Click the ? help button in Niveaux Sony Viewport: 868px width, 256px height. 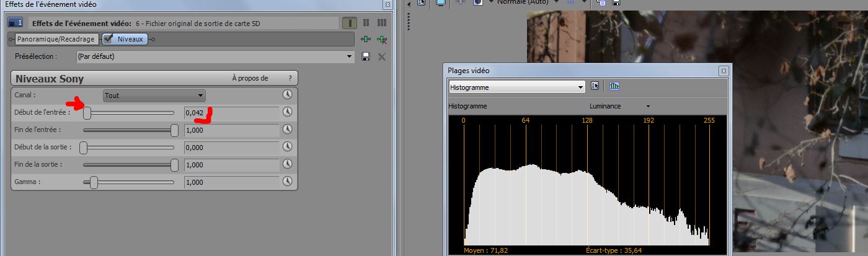290,78
